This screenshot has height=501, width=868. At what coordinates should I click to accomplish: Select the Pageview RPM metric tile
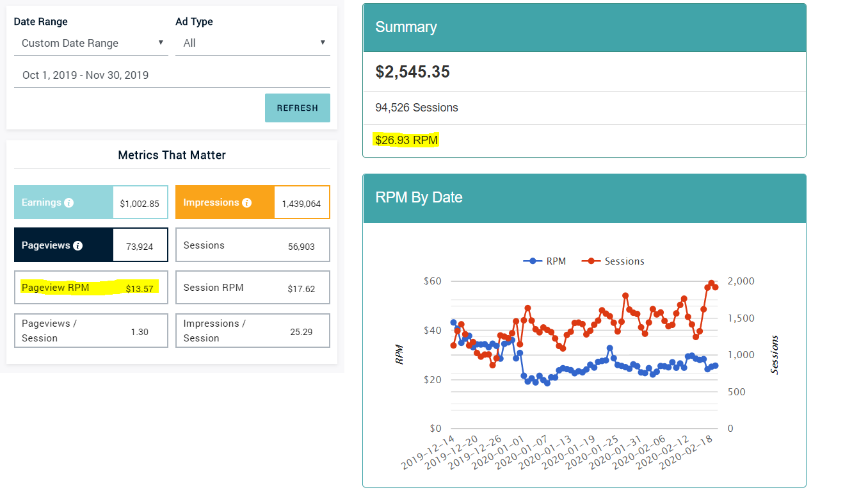pos(91,287)
